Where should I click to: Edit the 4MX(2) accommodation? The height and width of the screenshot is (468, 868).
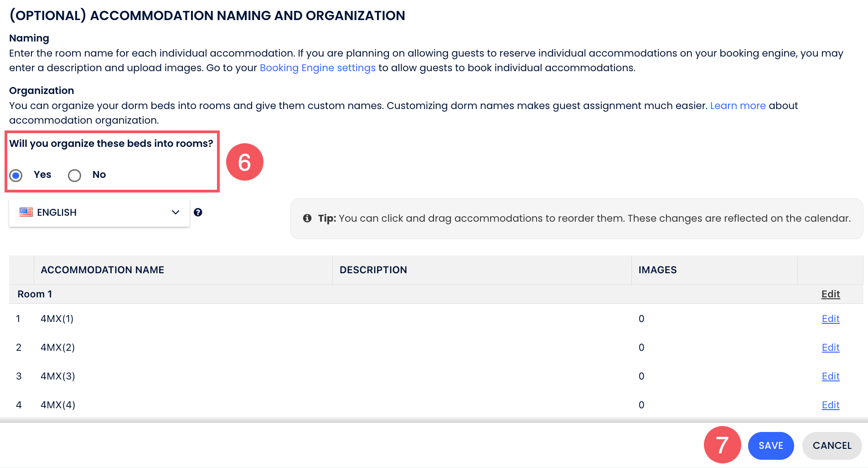coord(830,348)
